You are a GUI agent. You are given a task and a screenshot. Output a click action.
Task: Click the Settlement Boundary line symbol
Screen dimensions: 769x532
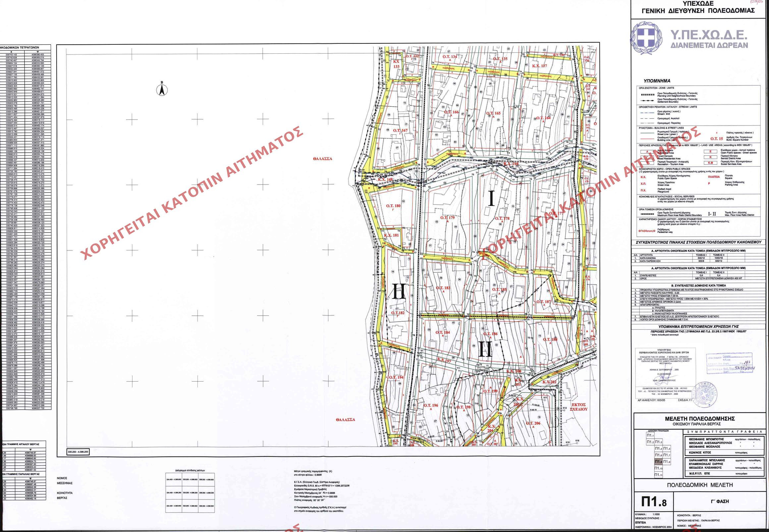(647, 100)
